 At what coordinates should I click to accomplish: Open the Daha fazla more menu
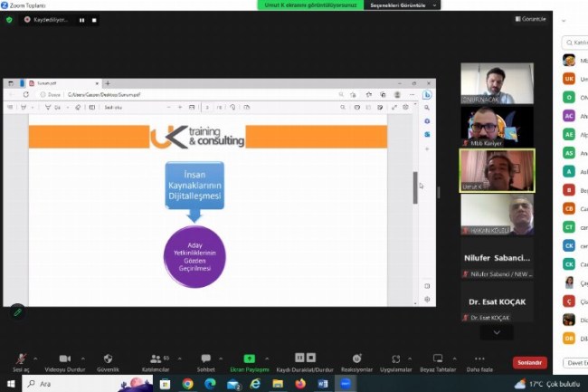[x=479, y=359]
